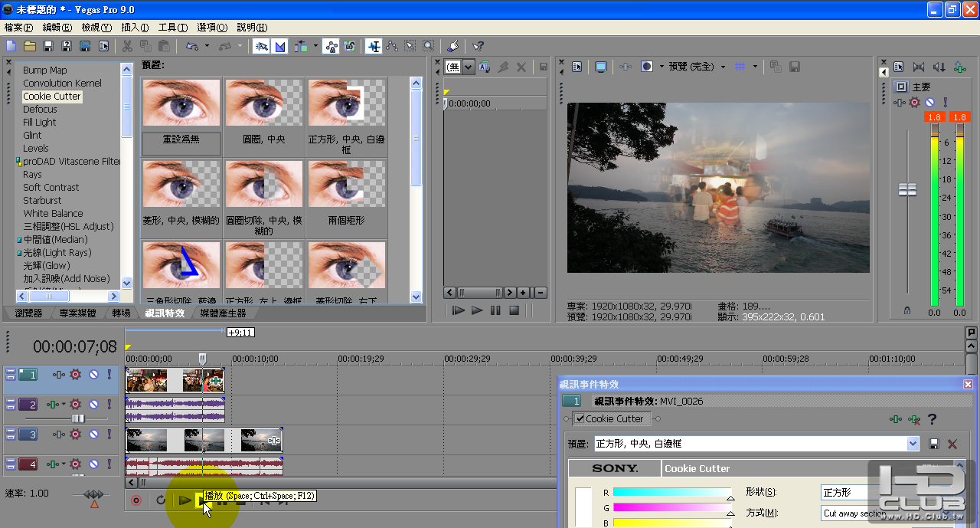Image resolution: width=980 pixels, height=528 pixels.
Task: Click the help question mark in effects dialog
Action: tap(932, 419)
